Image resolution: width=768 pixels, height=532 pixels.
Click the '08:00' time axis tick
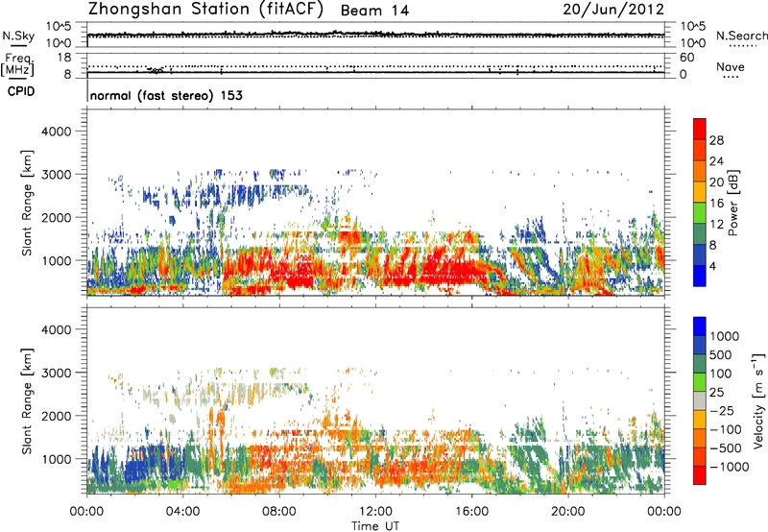point(279,512)
